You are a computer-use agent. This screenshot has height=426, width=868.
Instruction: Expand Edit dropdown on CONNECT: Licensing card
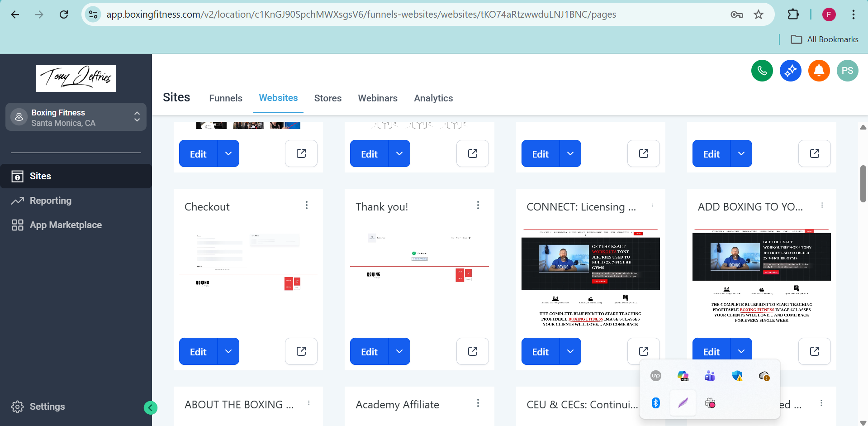tap(570, 351)
